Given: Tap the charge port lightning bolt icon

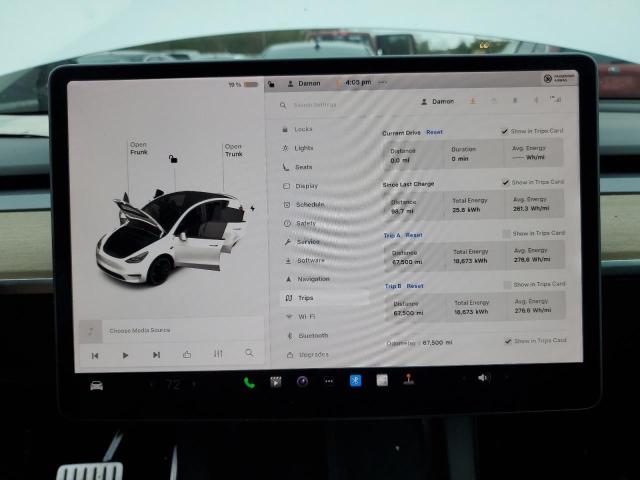Looking at the screenshot, I should pyautogui.click(x=253, y=208).
